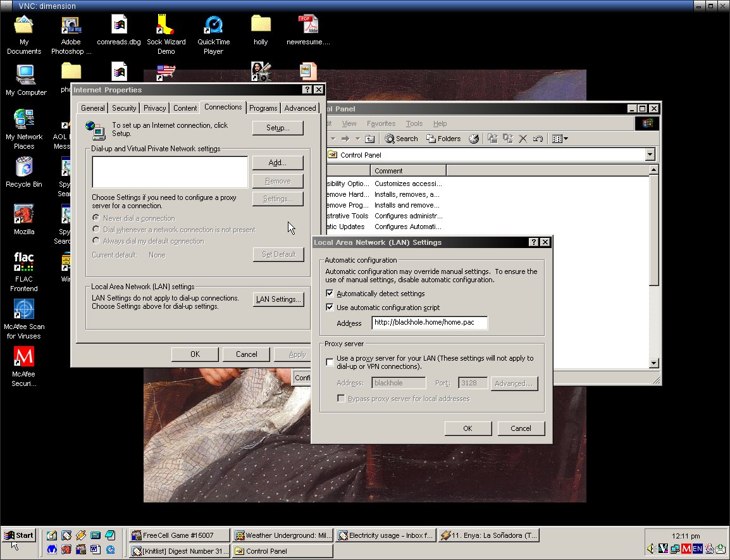Switch to the General tab

pos(92,108)
